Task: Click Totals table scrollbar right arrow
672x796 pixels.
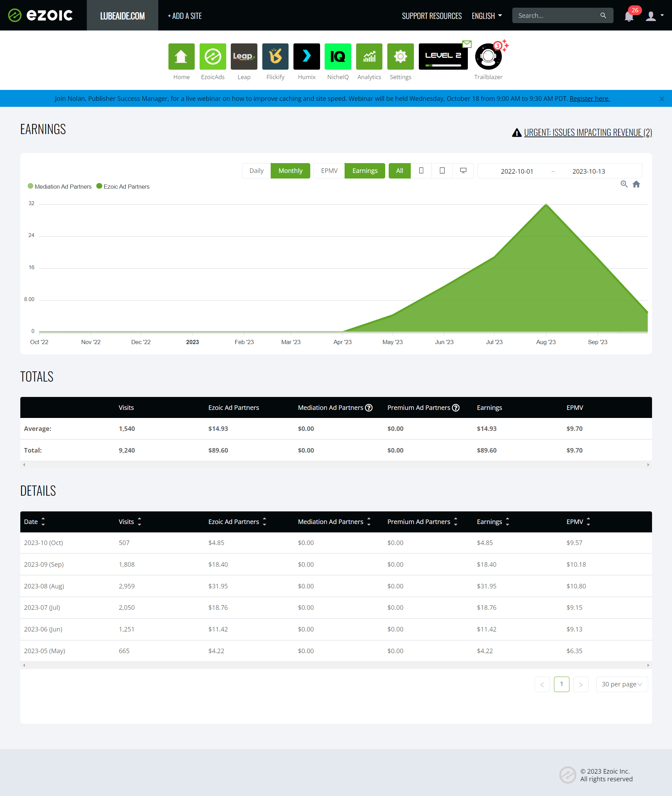Action: 648,465
